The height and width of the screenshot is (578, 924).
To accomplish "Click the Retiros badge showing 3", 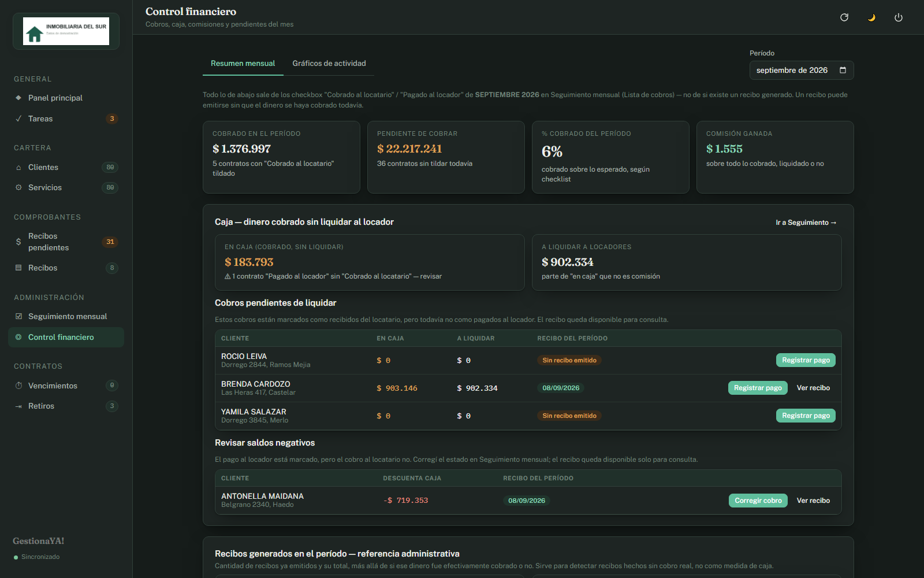I will 112,406.
